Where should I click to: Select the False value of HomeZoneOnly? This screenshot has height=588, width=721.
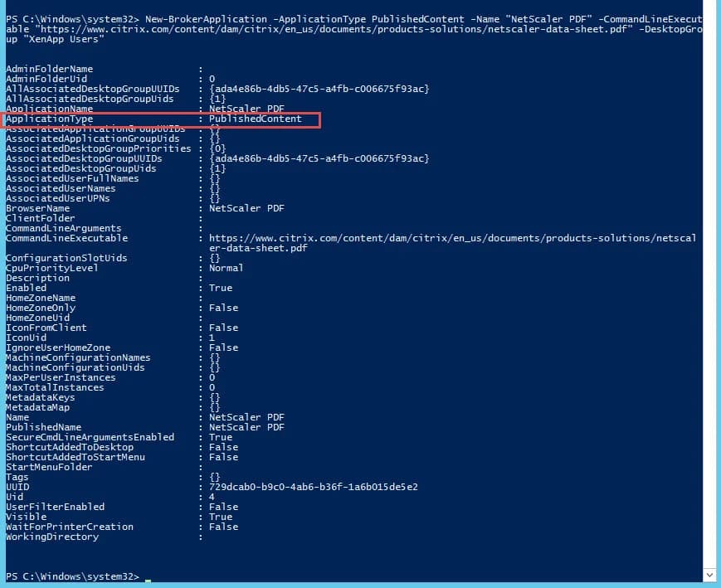pos(223,308)
